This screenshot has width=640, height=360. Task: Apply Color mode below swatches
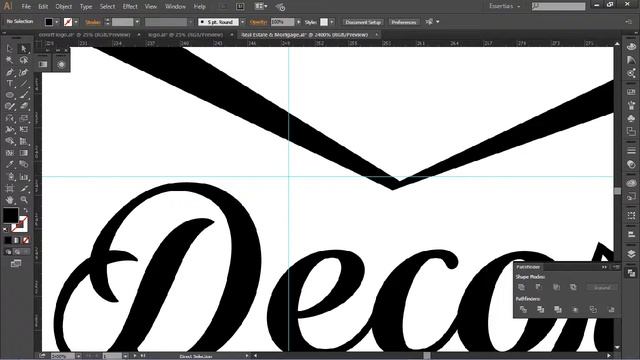[x=8, y=240]
